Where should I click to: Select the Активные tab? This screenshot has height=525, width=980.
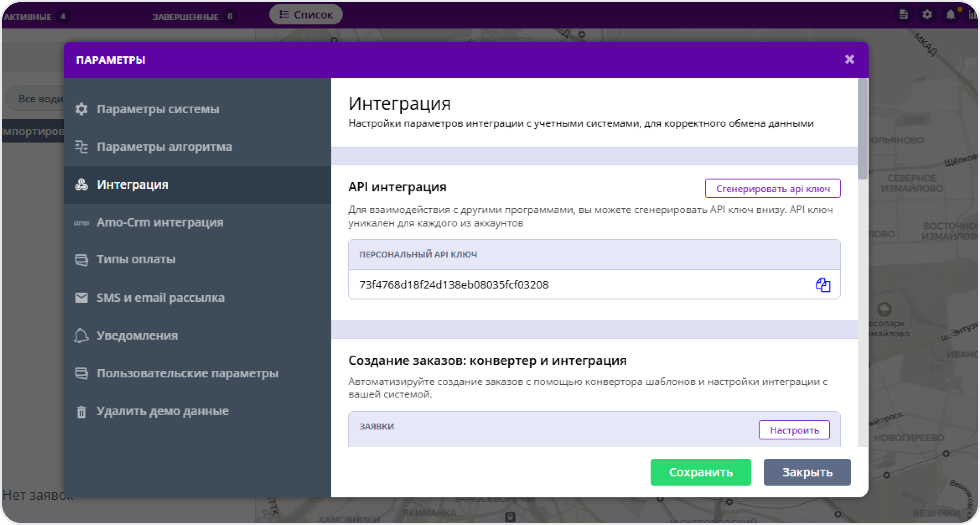click(28, 17)
